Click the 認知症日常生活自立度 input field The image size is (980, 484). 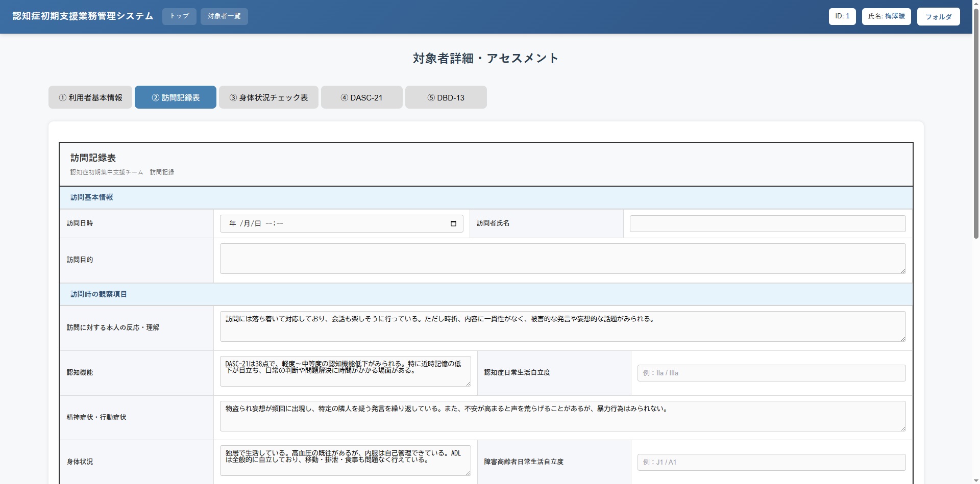tap(771, 373)
